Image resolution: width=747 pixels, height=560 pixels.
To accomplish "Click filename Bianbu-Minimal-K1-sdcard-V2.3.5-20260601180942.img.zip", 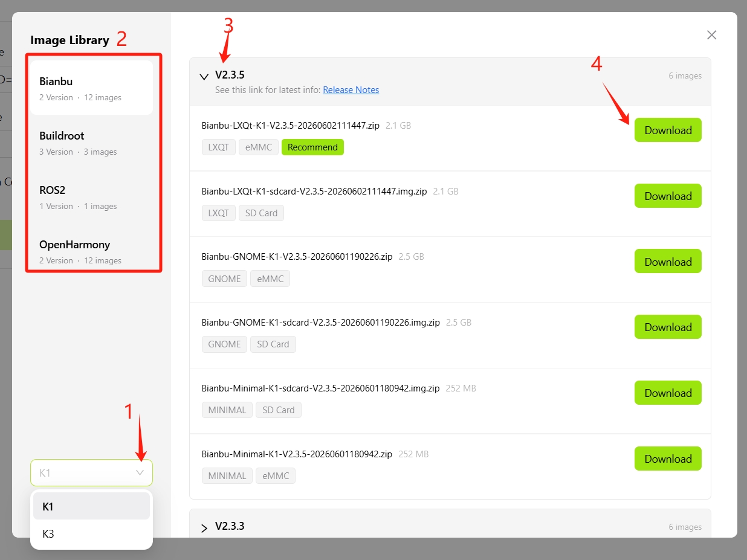I will click(321, 388).
